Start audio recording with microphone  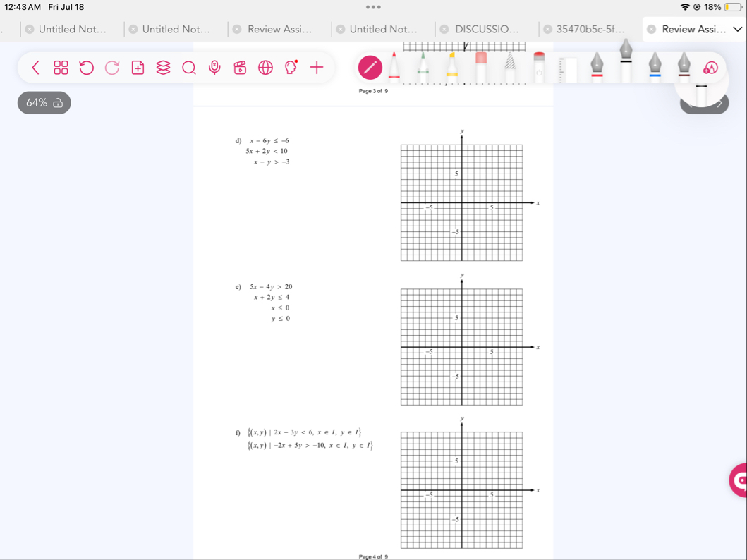tap(214, 68)
